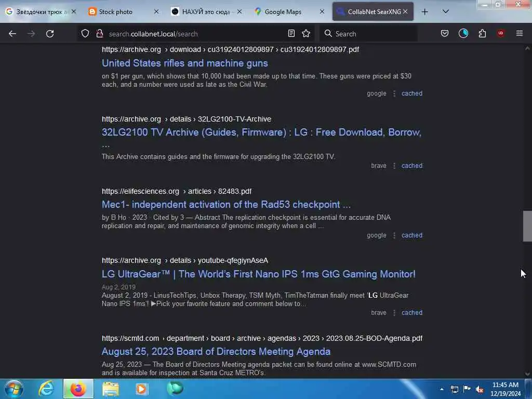532x399 pixels.
Task: Expand the list all tabs chevron
Action: click(446, 11)
